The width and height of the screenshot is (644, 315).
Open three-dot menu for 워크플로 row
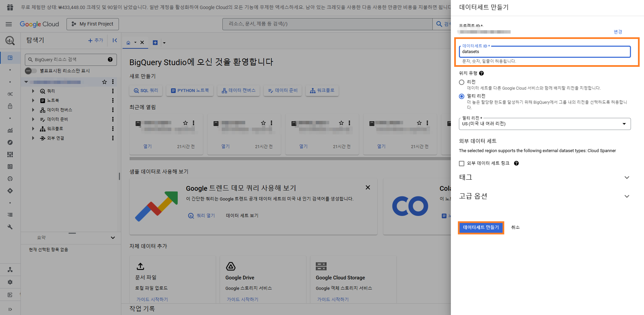tap(113, 129)
